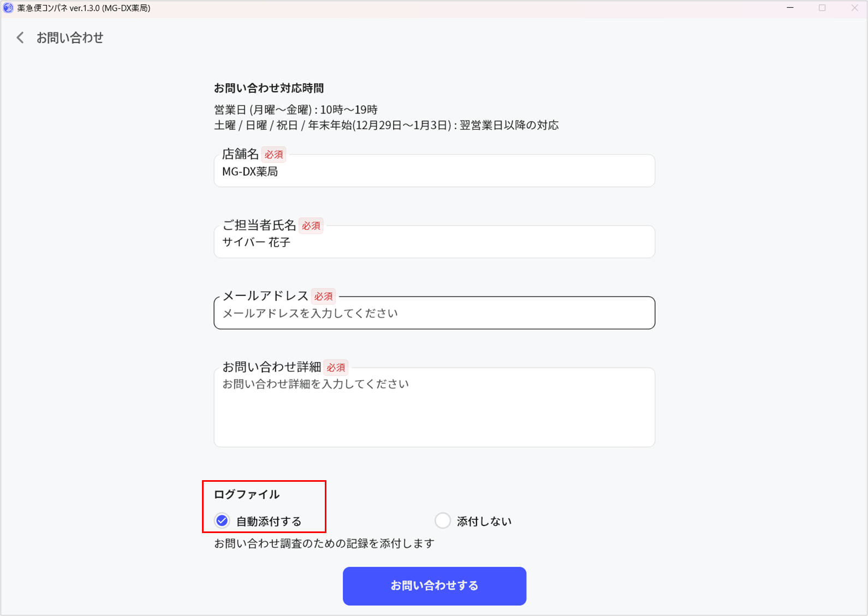Image resolution: width=868 pixels, height=616 pixels.
Task: Maximize the 薬急便コンパネ window
Action: point(822,8)
